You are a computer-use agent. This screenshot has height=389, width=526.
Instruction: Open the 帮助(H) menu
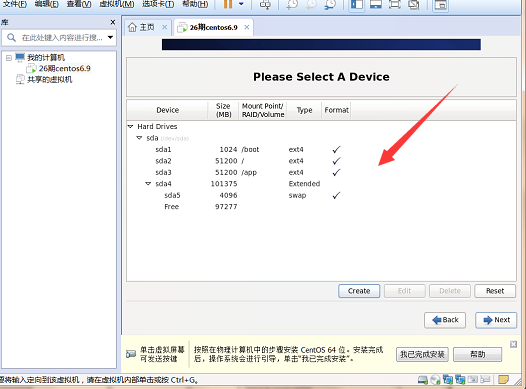click(195, 4)
